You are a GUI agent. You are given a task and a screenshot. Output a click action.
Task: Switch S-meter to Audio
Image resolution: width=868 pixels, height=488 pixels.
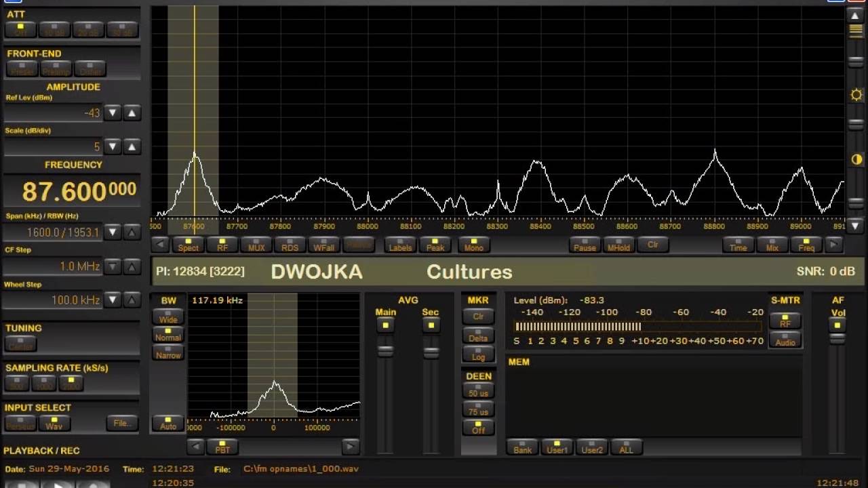coord(785,340)
